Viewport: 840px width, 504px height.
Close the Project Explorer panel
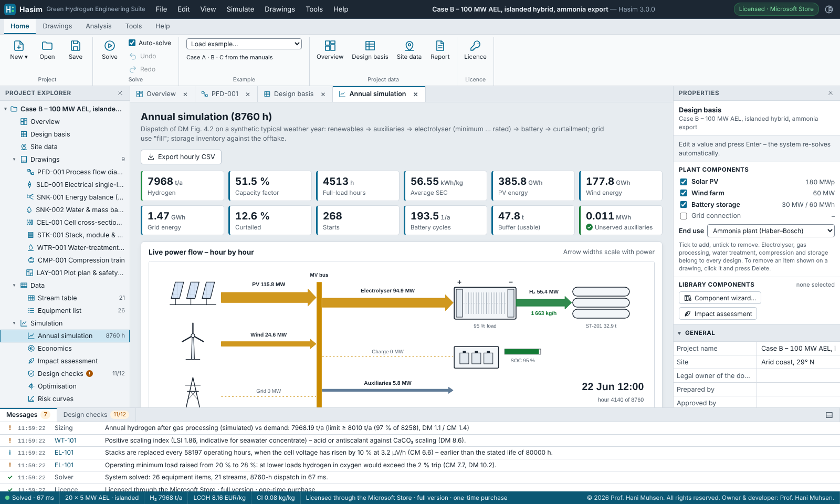coord(120,93)
